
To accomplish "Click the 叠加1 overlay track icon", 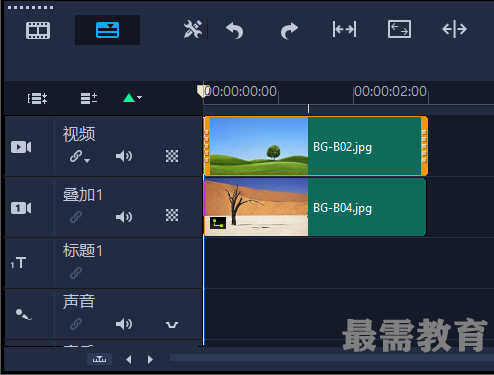I will tap(21, 208).
